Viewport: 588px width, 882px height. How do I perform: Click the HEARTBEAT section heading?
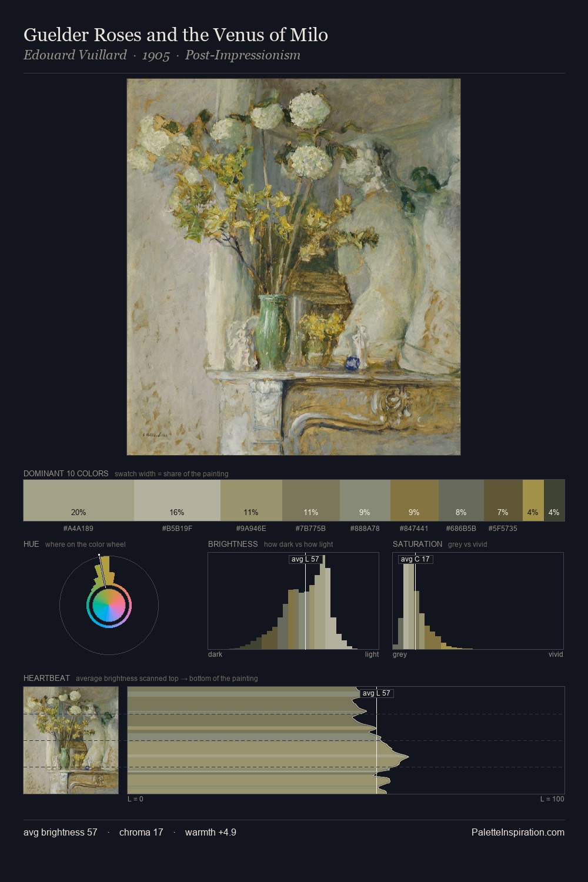pyautogui.click(x=46, y=678)
